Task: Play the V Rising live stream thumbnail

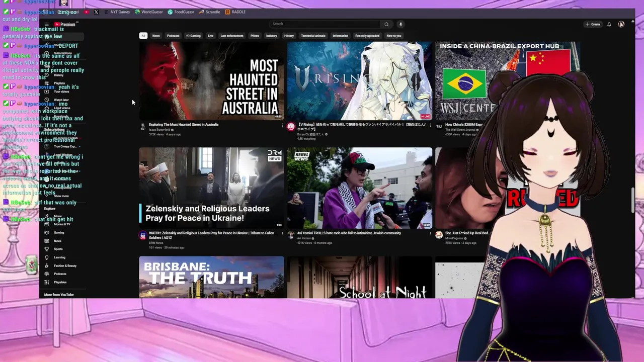Action: click(359, 81)
